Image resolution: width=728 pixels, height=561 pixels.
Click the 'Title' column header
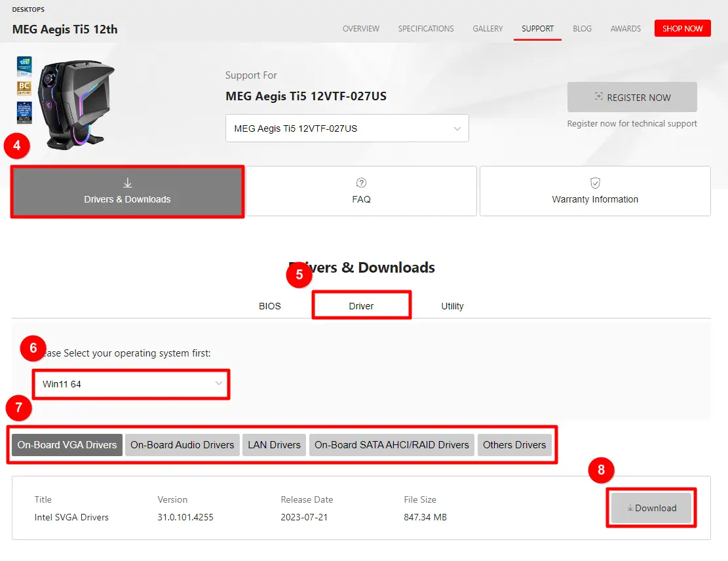tap(43, 499)
